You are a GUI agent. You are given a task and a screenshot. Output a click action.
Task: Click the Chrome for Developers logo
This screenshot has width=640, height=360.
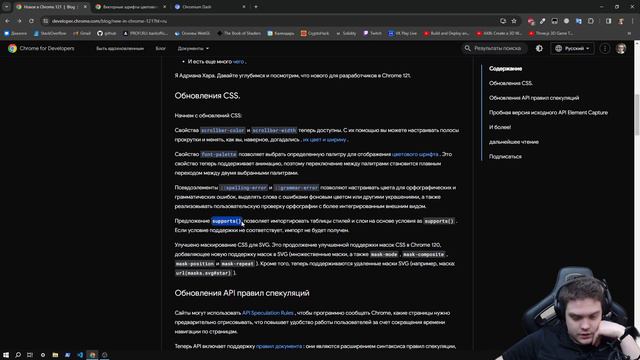(x=41, y=48)
